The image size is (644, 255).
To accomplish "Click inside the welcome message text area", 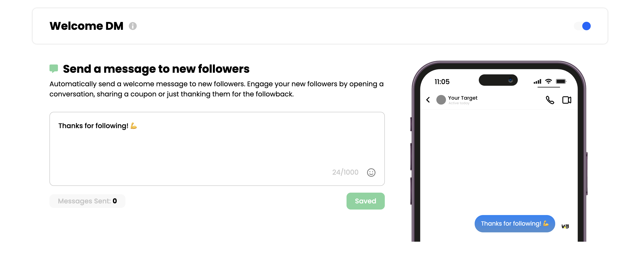I will [x=217, y=149].
